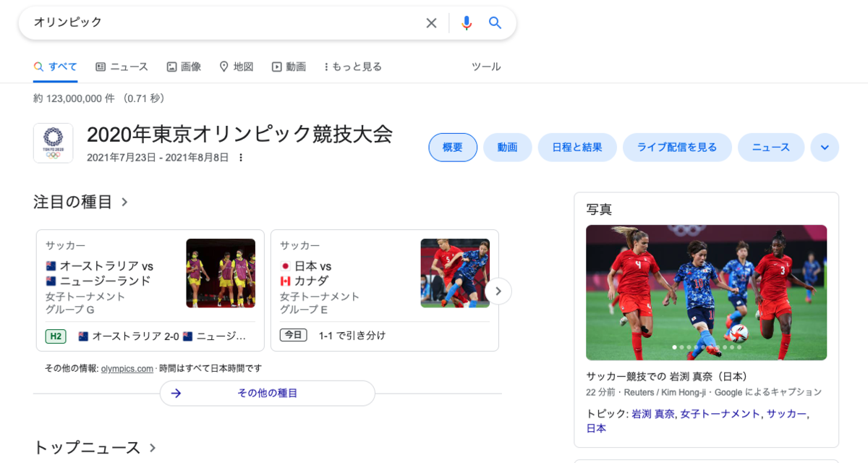This screenshot has width=868, height=463.
Task: Click the large soccer photo in 写真 panel
Action: (706, 292)
